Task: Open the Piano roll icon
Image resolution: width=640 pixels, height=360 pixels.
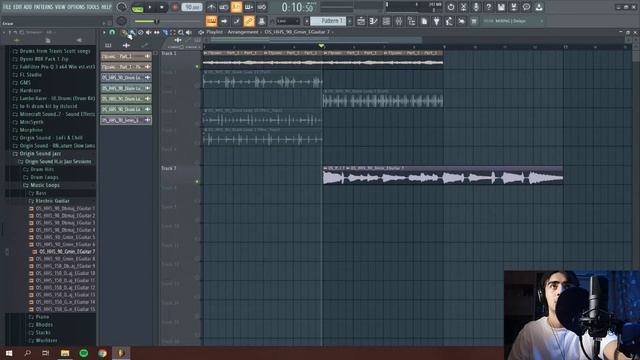Action: [373, 21]
